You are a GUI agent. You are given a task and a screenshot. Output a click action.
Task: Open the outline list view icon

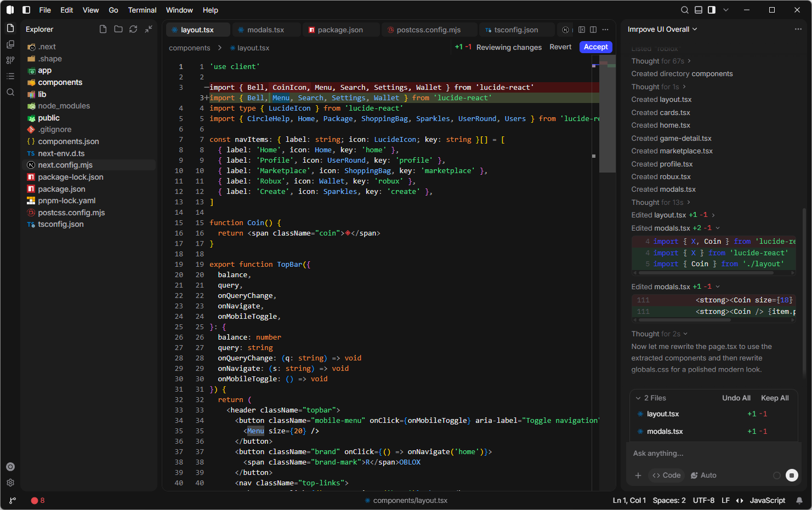[10, 76]
